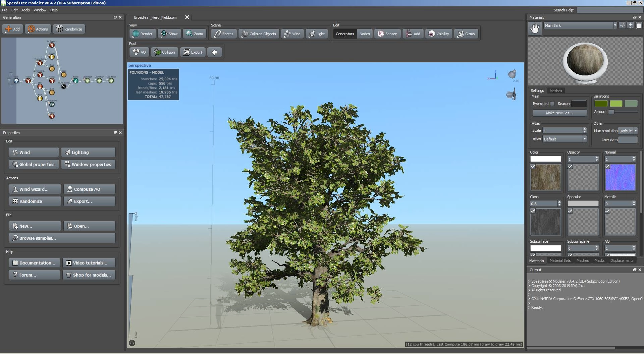This screenshot has width=644, height=354.
Task: Click Add in the Generation panel
Action: (12, 29)
